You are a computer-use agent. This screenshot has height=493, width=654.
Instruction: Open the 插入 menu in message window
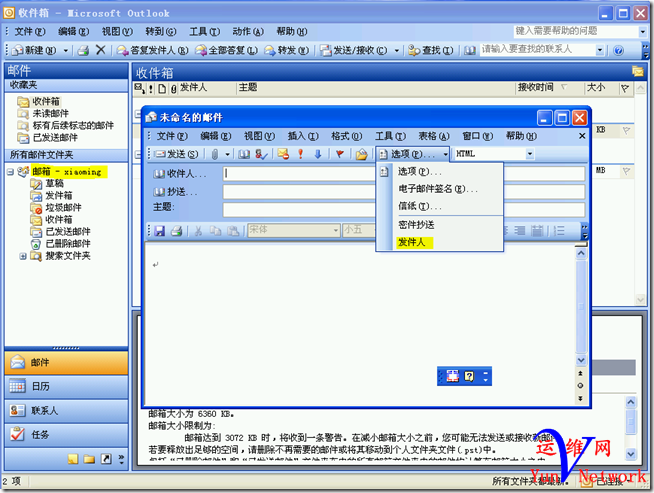tap(303, 136)
